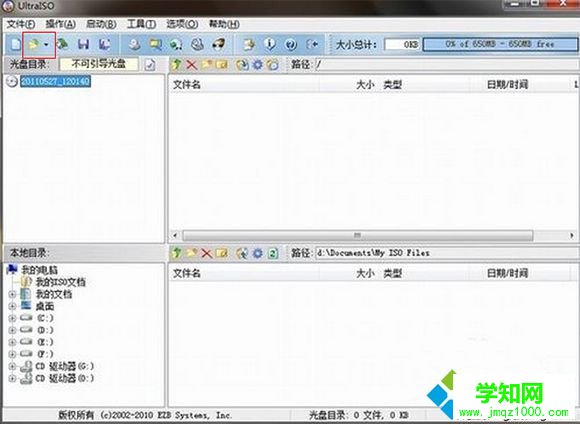Click the Rename icon in local toolbar

(x=221, y=253)
